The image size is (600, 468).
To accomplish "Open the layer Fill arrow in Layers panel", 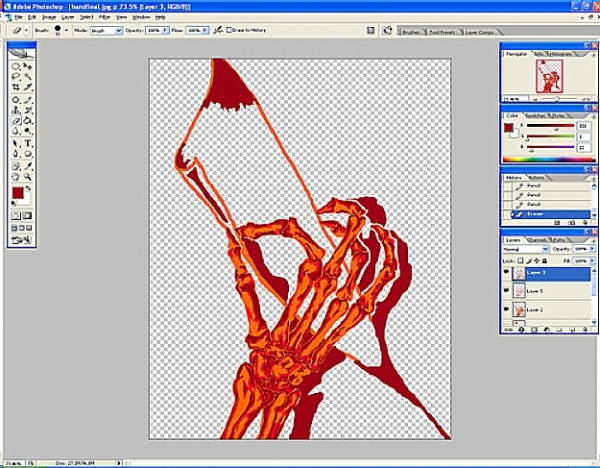I will pyautogui.click(x=593, y=261).
